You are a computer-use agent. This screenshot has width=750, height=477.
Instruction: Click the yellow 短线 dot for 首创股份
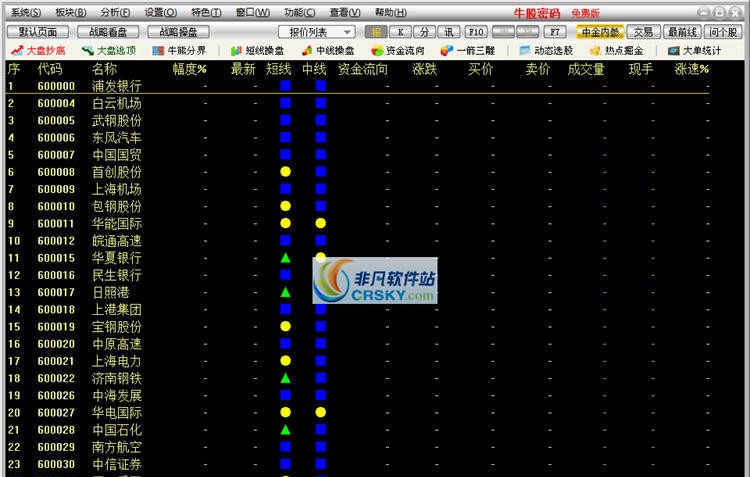point(285,172)
